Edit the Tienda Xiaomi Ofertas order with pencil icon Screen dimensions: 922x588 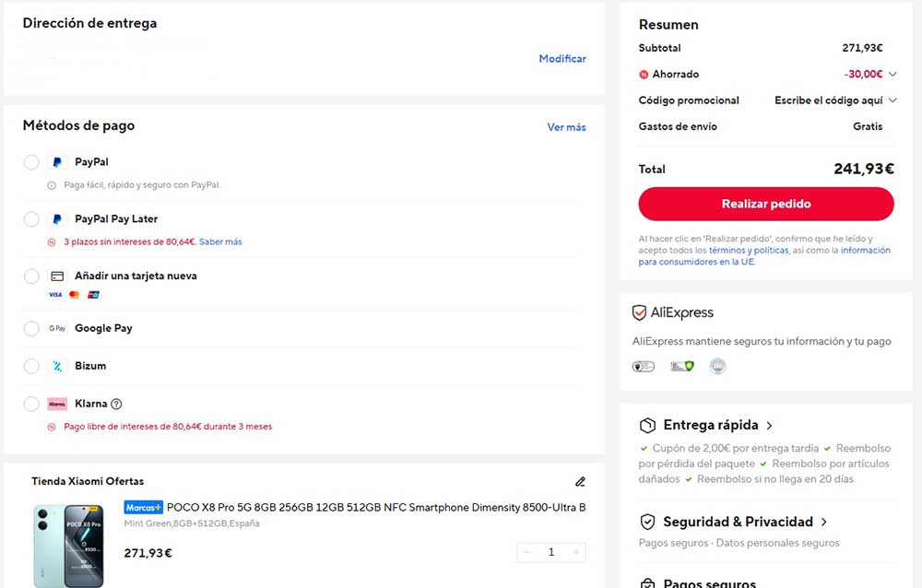coord(580,482)
